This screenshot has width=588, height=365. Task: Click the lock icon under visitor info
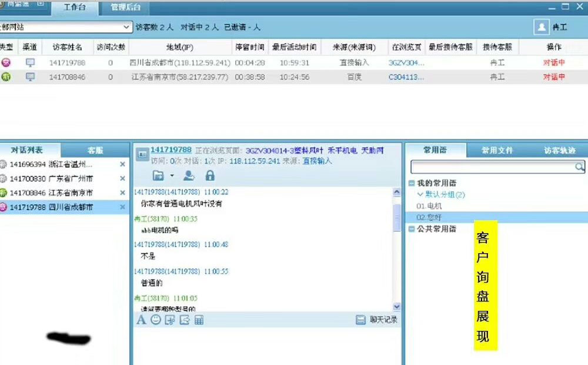pyautogui.click(x=209, y=175)
